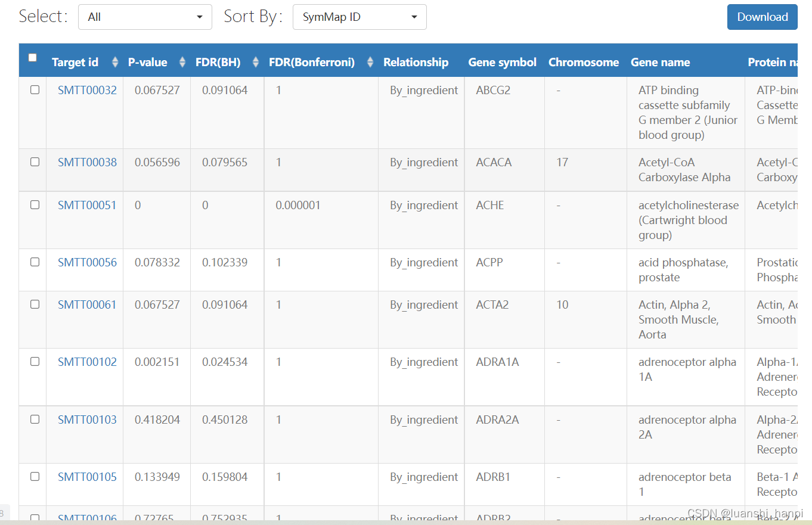This screenshot has height=525, width=812.
Task: Click gene name acetylcholinesterase (Cartwright blood group)
Action: (x=689, y=220)
